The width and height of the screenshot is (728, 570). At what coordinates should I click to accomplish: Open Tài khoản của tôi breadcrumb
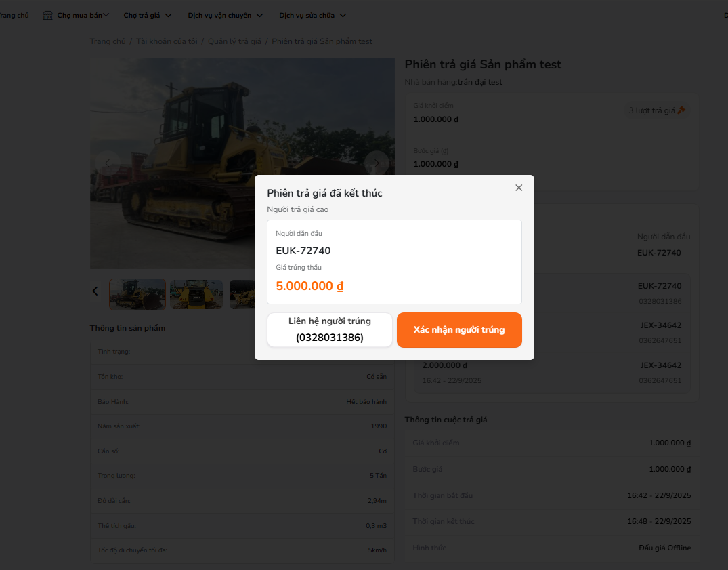tap(167, 41)
